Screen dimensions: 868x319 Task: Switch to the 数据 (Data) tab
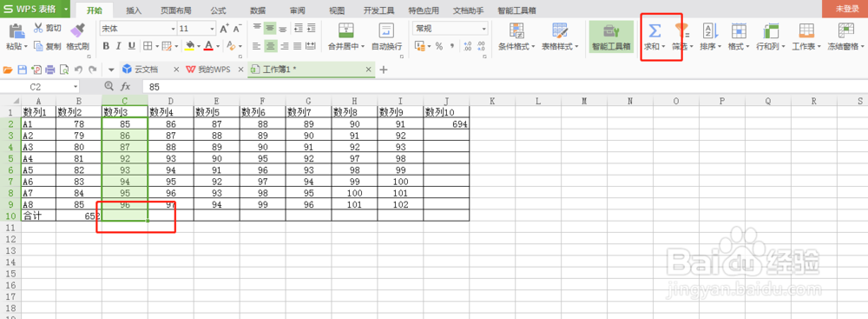tap(258, 10)
